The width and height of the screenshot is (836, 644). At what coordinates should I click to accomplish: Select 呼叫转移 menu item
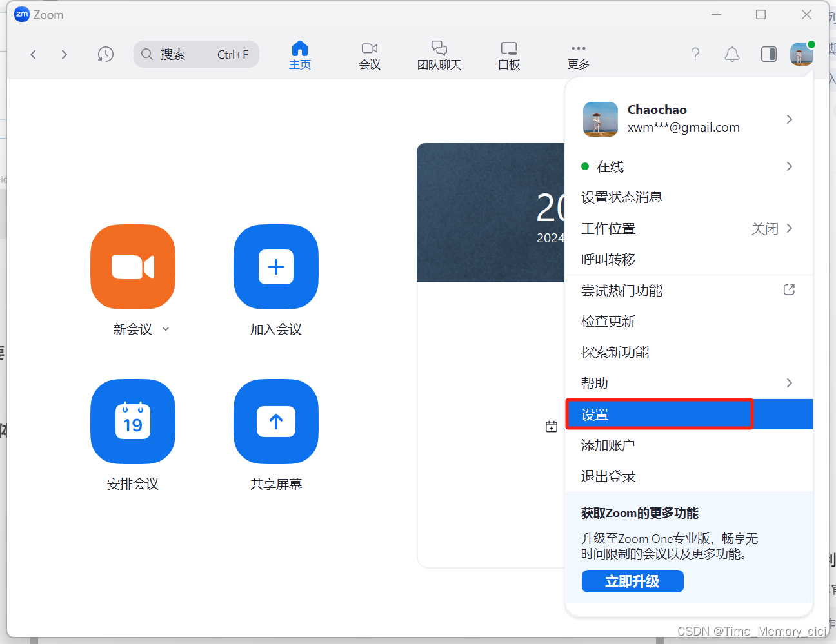(x=688, y=259)
